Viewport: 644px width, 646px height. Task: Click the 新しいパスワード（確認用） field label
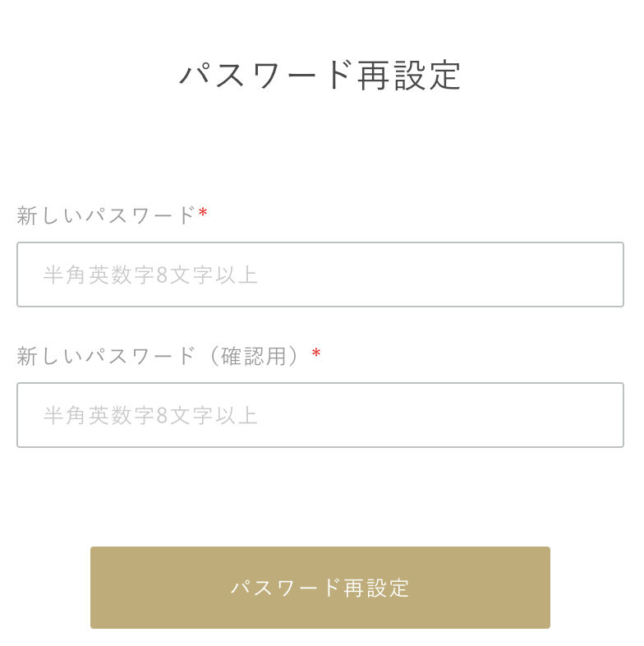(160, 356)
